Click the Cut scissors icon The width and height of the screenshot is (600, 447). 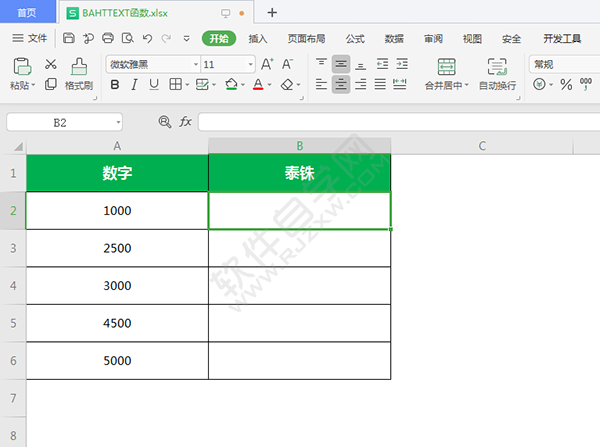tap(51, 64)
